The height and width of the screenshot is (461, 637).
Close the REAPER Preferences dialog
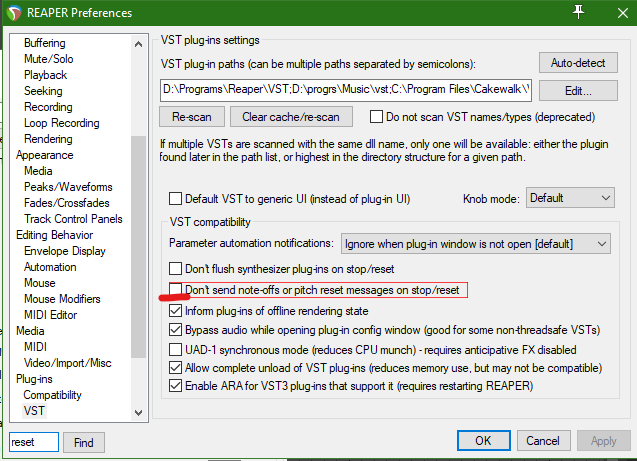point(622,13)
